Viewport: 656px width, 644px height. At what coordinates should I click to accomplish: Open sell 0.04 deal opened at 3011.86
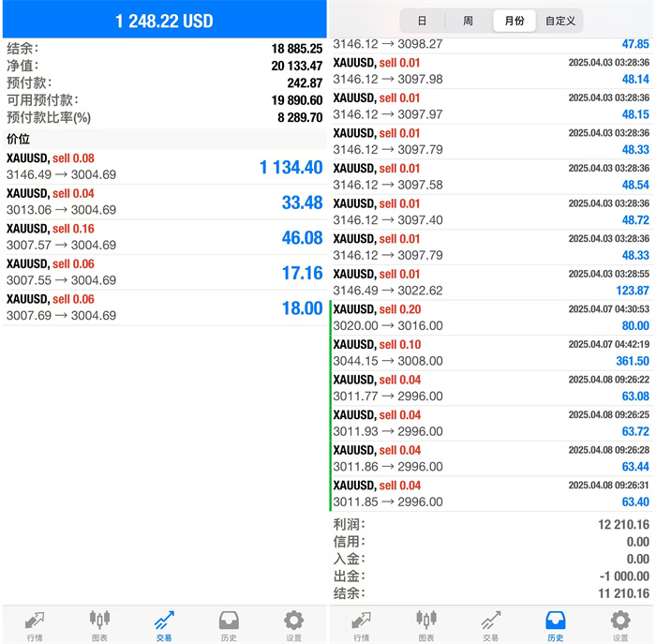pos(491,458)
